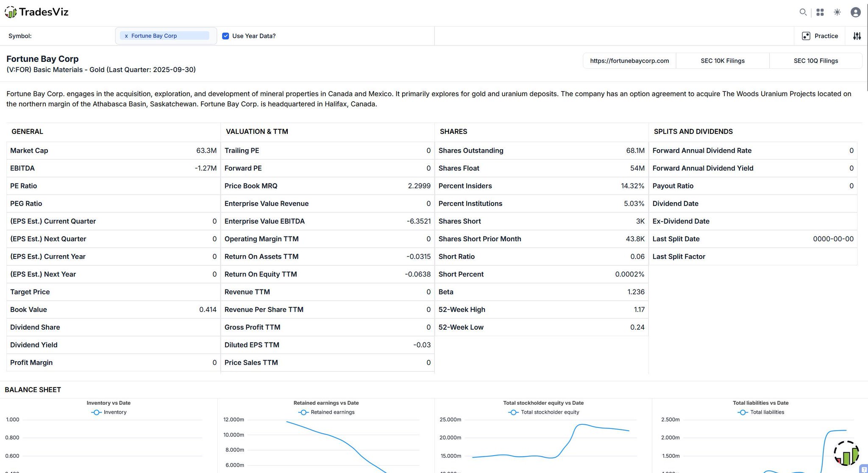Open the user account avatar icon

856,12
